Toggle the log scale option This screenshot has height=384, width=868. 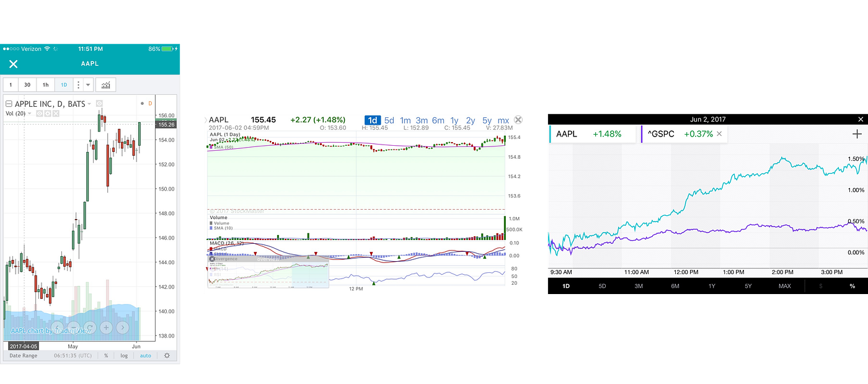[124, 355]
